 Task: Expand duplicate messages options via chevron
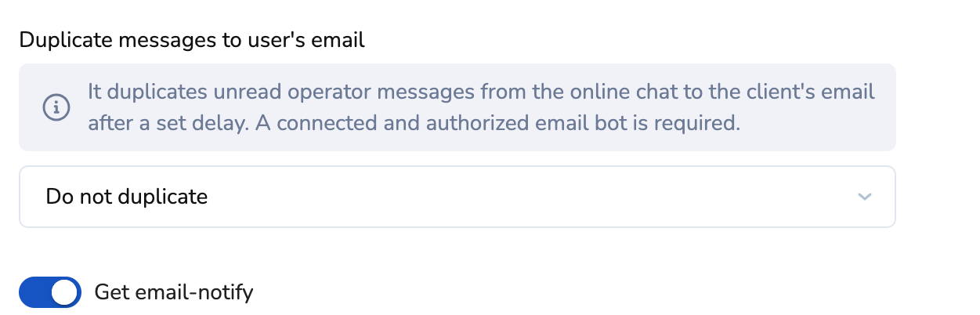click(x=864, y=197)
